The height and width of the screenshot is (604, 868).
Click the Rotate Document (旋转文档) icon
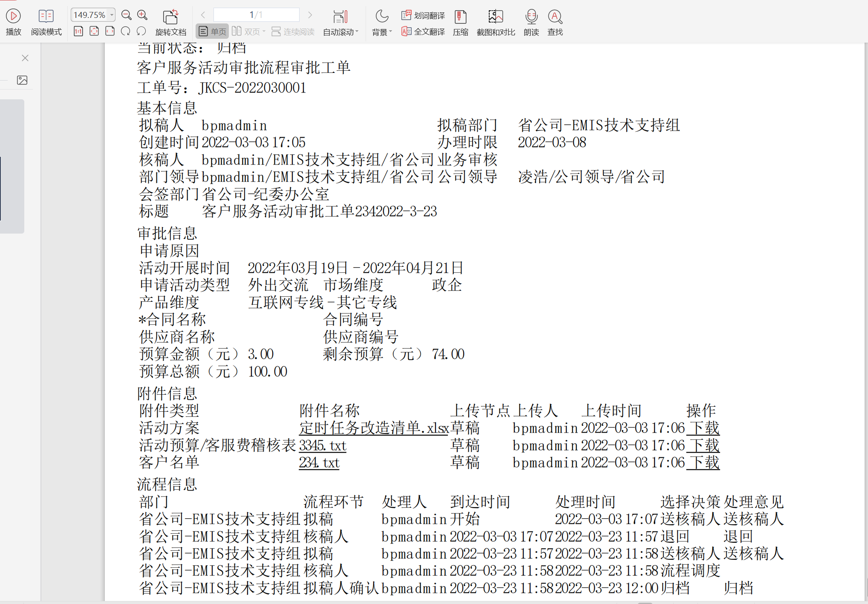pyautogui.click(x=170, y=17)
